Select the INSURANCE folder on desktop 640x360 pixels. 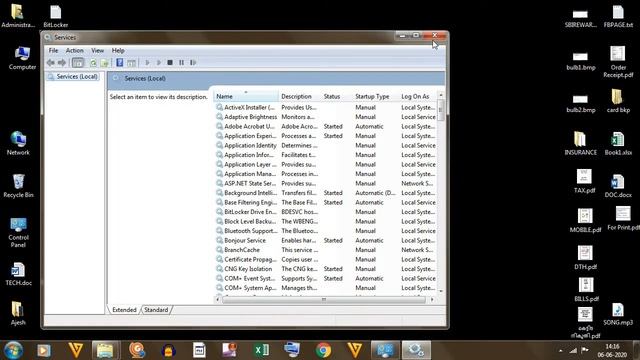click(x=580, y=143)
